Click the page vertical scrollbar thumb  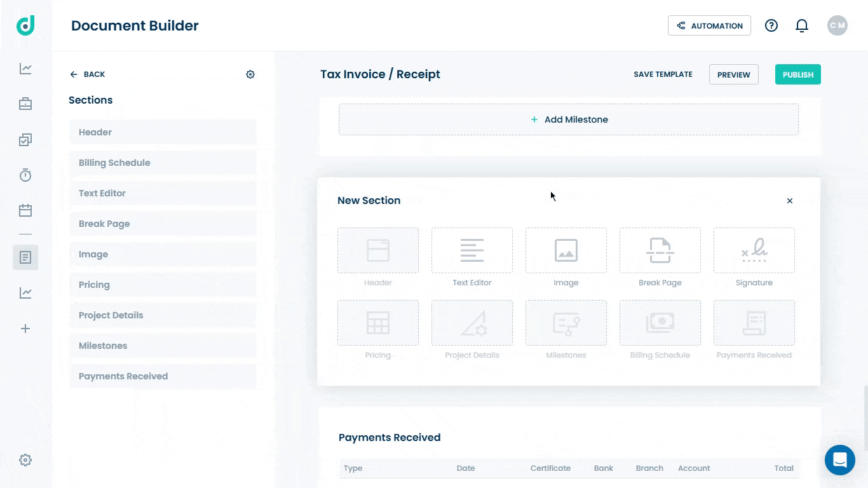pos(865,417)
